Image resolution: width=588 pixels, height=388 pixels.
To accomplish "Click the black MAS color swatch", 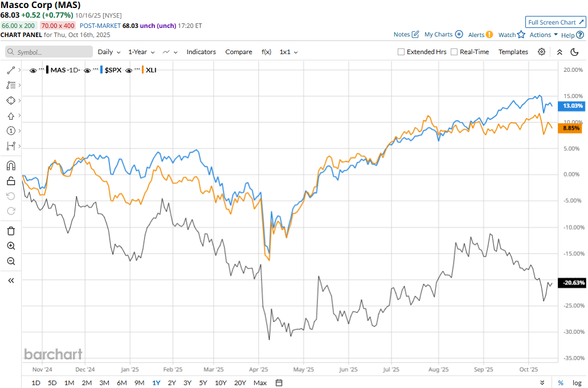I will click(x=47, y=70).
